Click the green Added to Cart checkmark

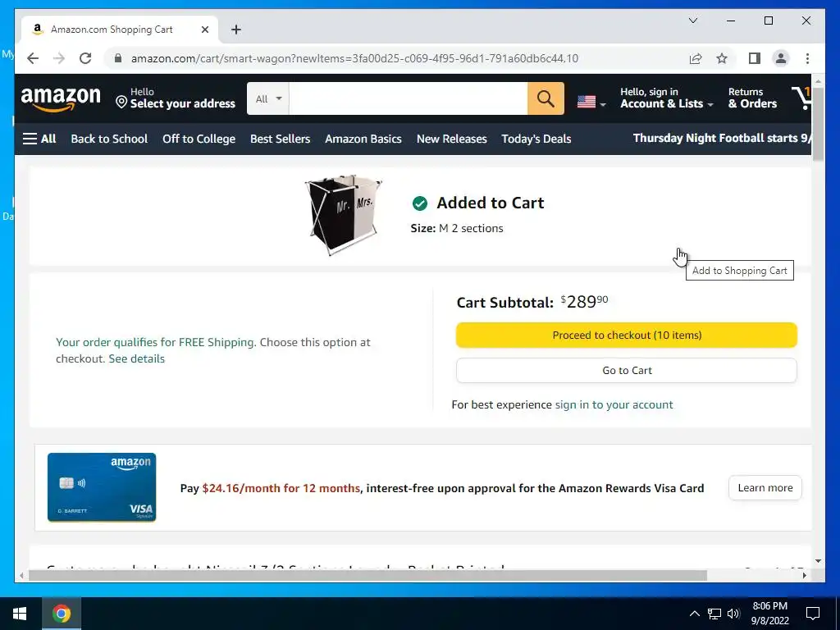pos(420,203)
